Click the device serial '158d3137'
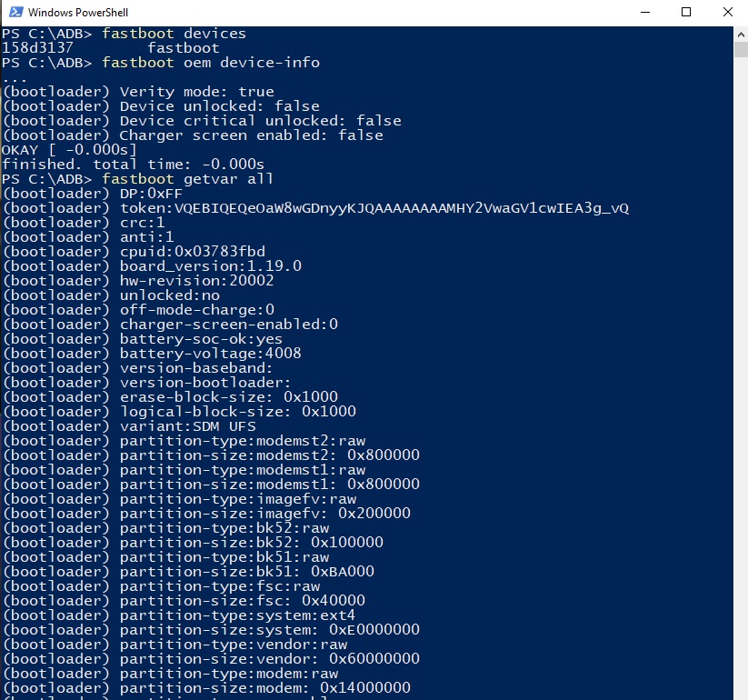This screenshot has width=748, height=700. click(x=37, y=48)
